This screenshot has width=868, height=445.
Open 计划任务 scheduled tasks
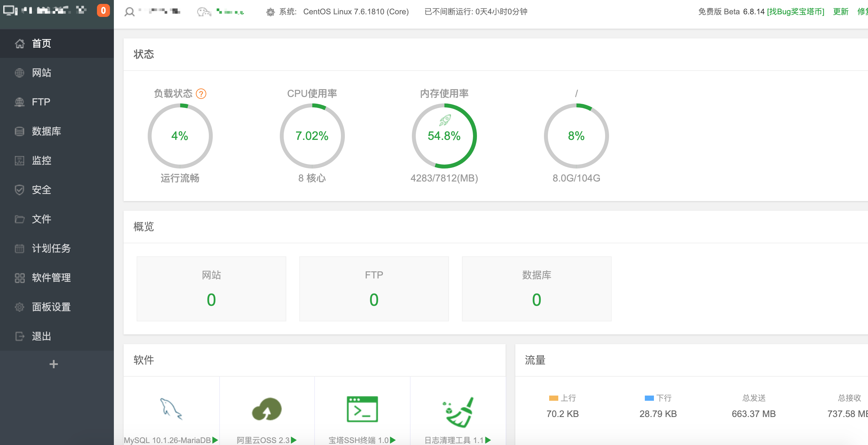coord(57,248)
